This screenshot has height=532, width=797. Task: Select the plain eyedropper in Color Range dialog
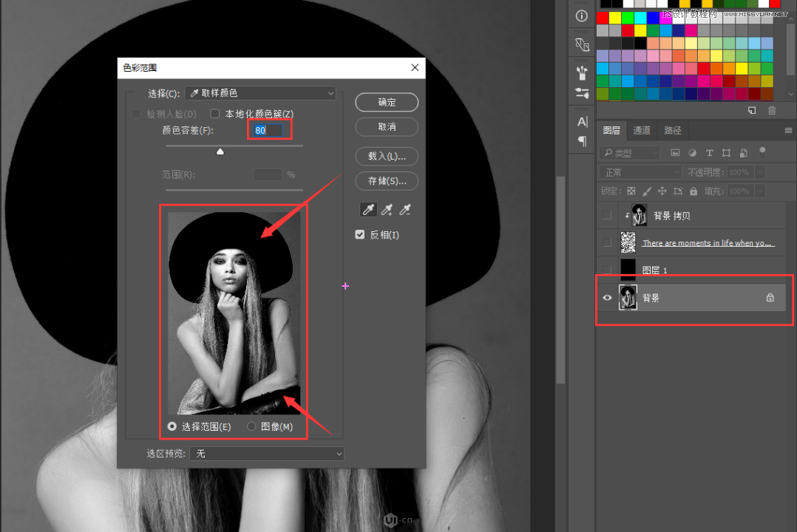click(x=368, y=209)
